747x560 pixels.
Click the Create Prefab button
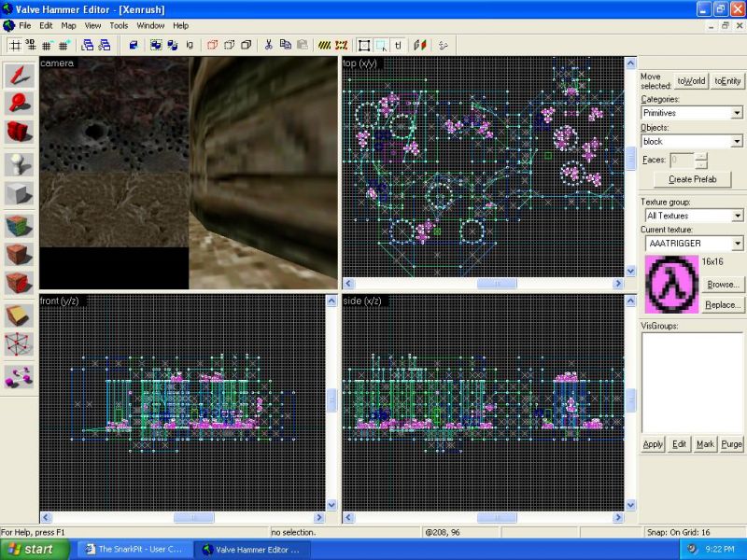pos(692,179)
